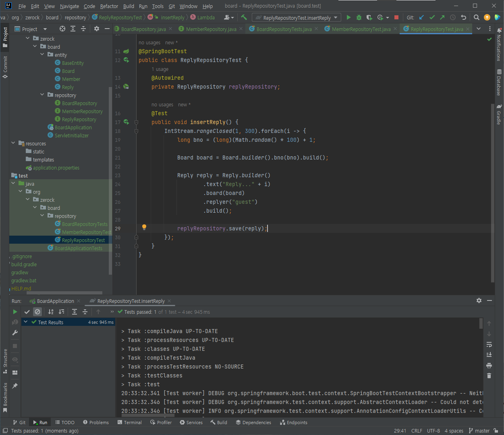Toggle alphabetical sort of test results
The image size is (504, 435).
tap(51, 312)
